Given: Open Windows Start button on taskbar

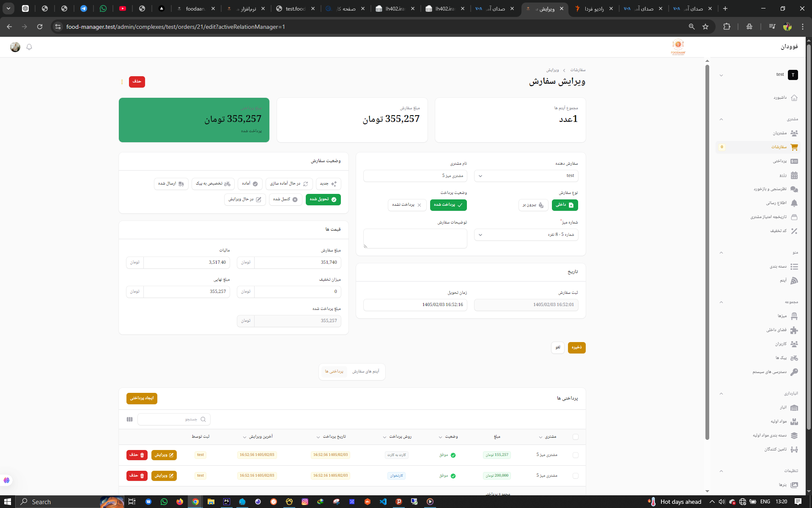Looking at the screenshot, I should (x=8, y=502).
